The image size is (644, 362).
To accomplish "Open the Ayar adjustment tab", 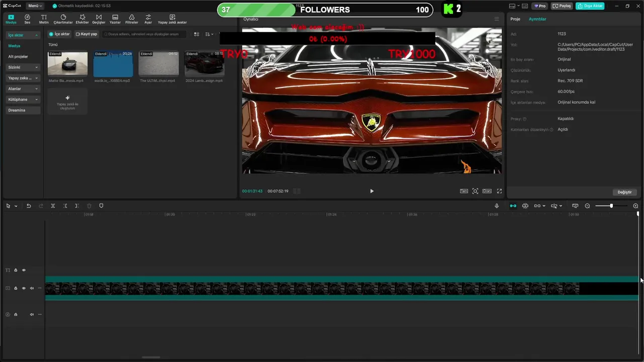I will [148, 19].
